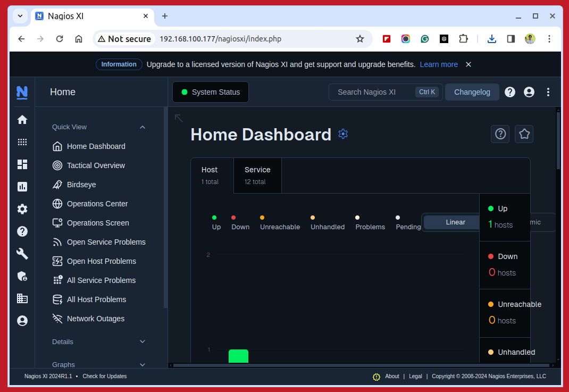Click the Home icon in left sidebar

(22, 120)
